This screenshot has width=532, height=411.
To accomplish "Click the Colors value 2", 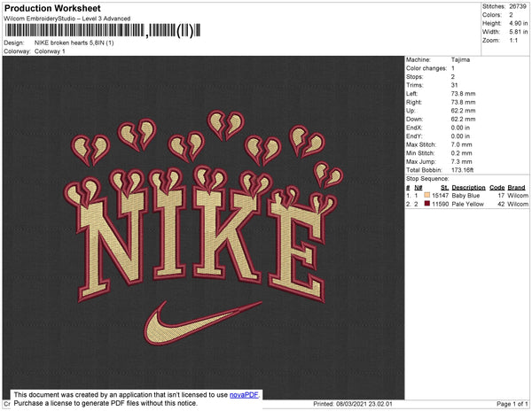I will click(x=511, y=15).
